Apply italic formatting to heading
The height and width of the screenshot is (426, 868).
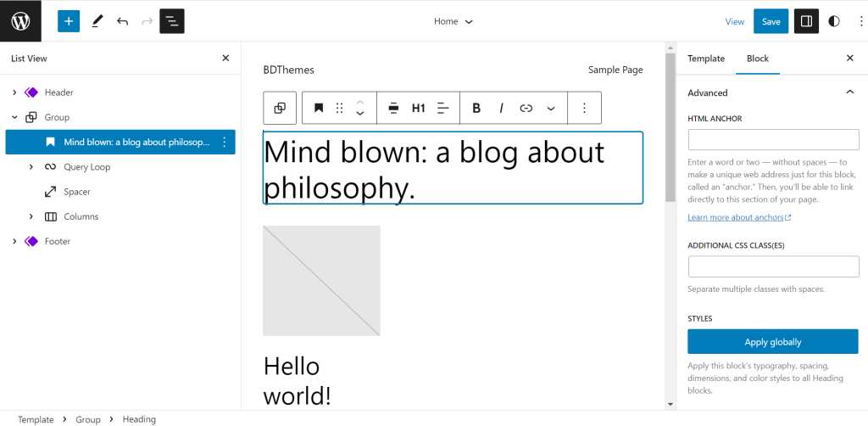[x=501, y=108]
